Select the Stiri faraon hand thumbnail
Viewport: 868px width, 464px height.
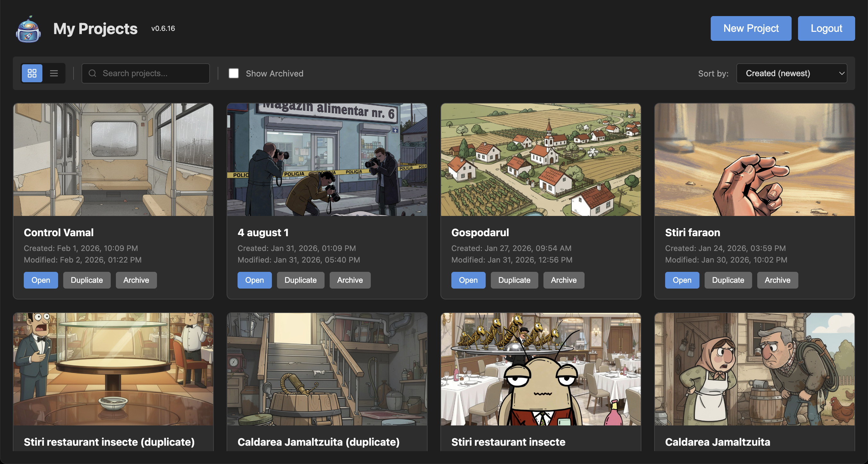click(754, 159)
